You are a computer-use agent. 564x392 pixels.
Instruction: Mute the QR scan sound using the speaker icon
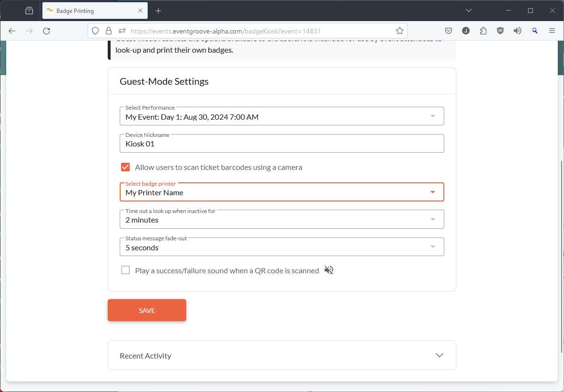tap(329, 270)
